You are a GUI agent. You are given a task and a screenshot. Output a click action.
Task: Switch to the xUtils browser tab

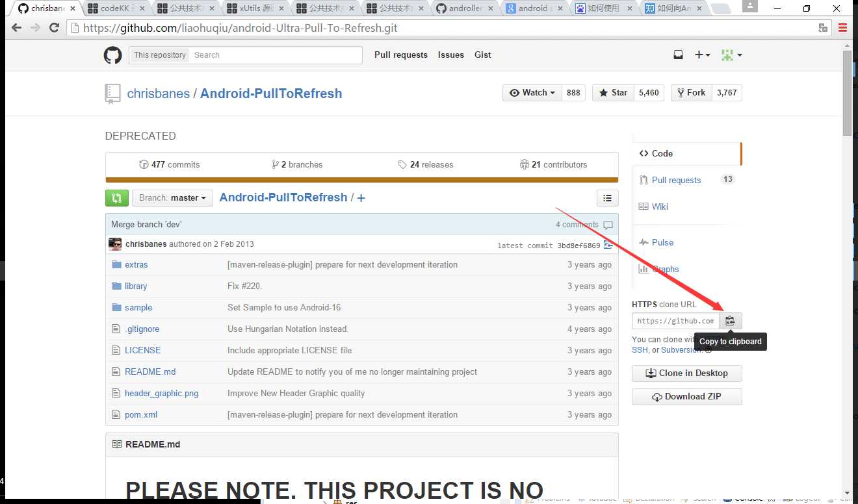pos(256,8)
